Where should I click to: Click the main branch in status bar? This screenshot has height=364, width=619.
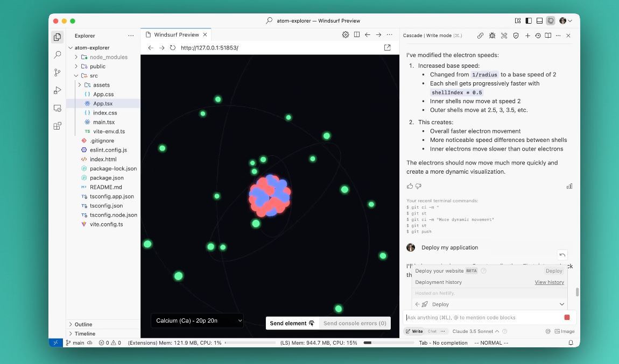pyautogui.click(x=75, y=342)
